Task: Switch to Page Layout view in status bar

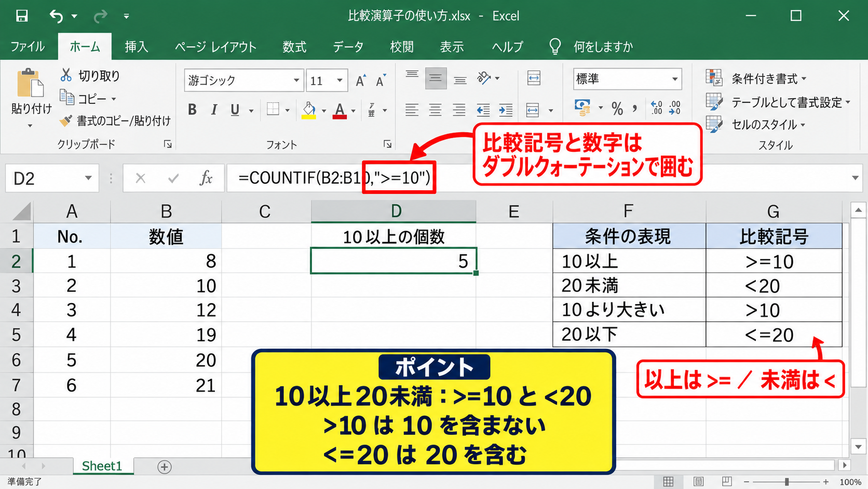Action: click(698, 482)
